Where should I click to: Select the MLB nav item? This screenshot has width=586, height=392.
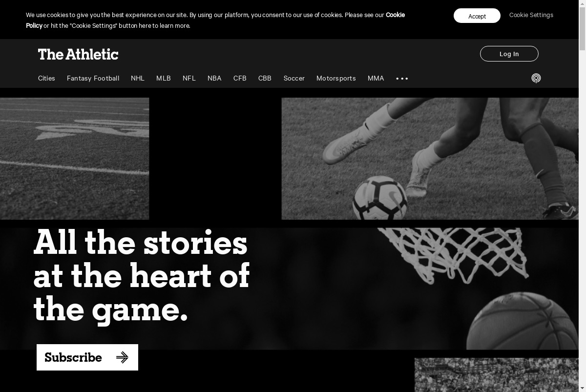click(x=164, y=78)
